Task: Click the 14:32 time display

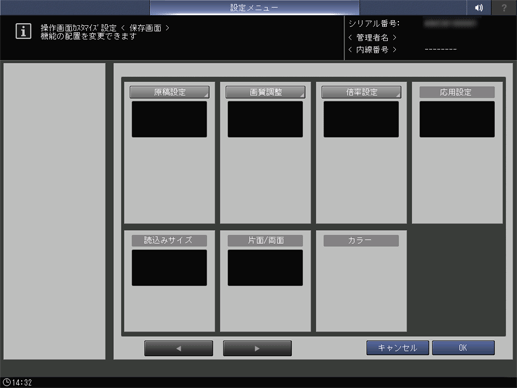Action: (22, 383)
